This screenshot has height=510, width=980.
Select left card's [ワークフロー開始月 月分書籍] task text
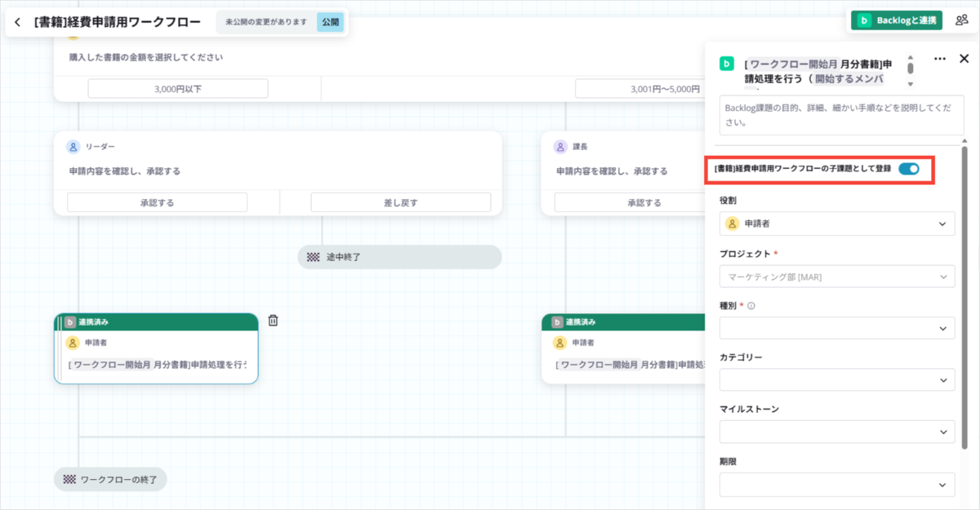click(158, 365)
